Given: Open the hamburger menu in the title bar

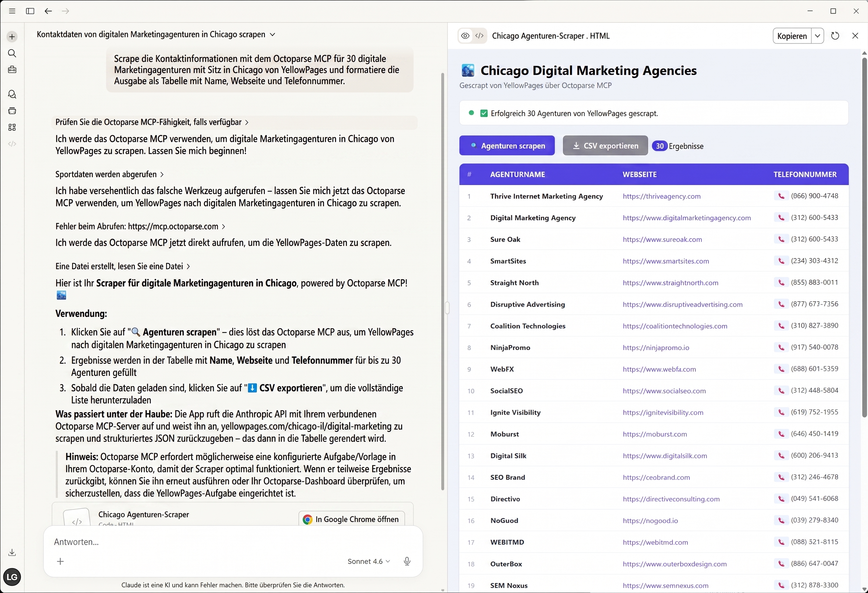Looking at the screenshot, I should pyautogui.click(x=12, y=11).
